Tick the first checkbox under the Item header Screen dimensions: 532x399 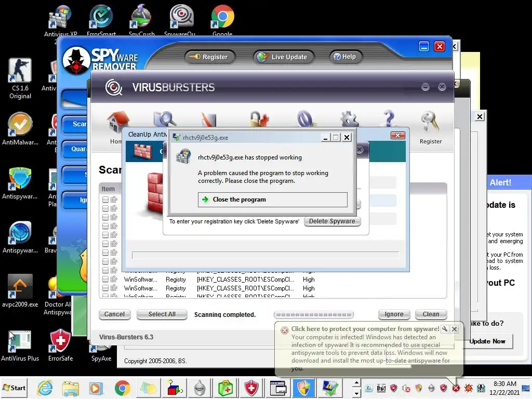coord(105,199)
